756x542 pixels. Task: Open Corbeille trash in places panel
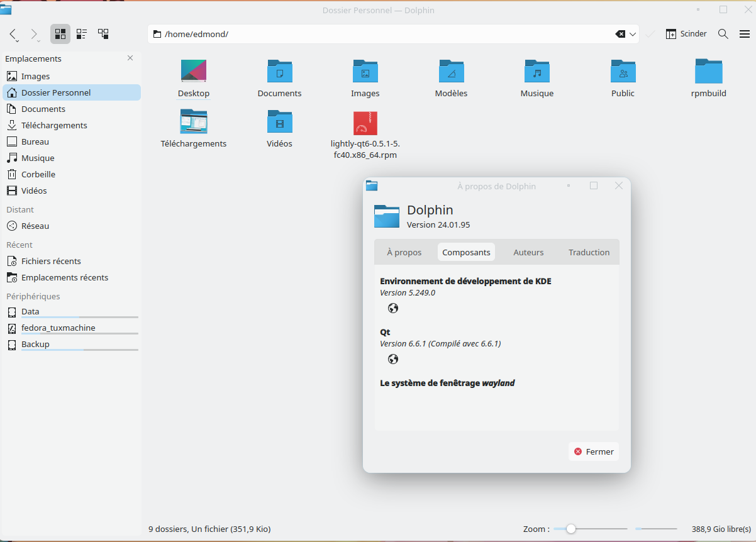[x=72, y=174]
